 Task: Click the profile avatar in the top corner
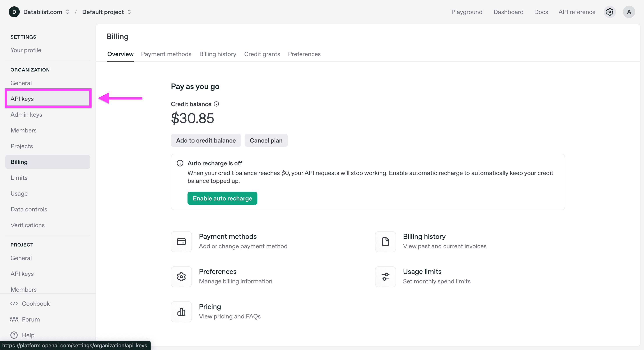coord(629,12)
